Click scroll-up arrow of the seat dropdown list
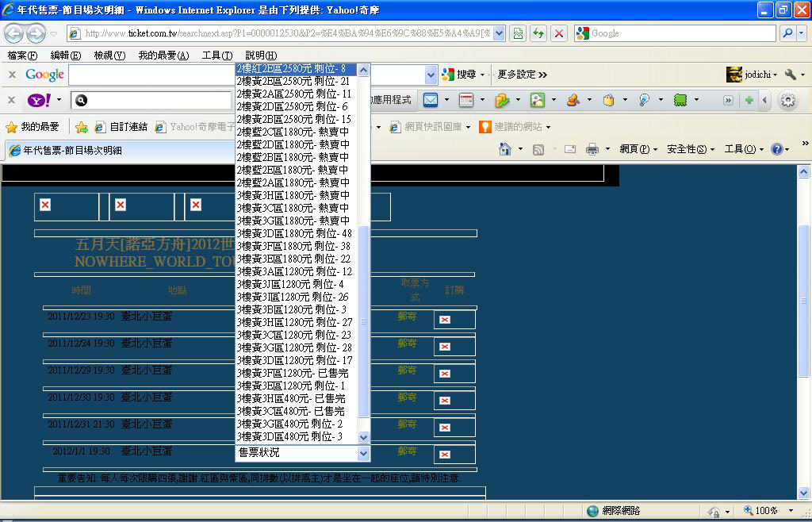 point(363,70)
